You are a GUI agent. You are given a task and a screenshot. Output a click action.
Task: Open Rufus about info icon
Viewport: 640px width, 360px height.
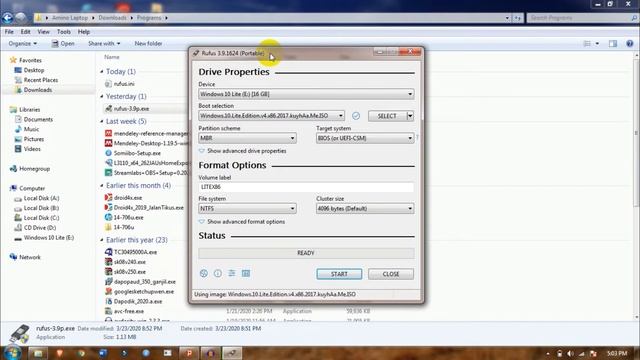(x=218, y=273)
